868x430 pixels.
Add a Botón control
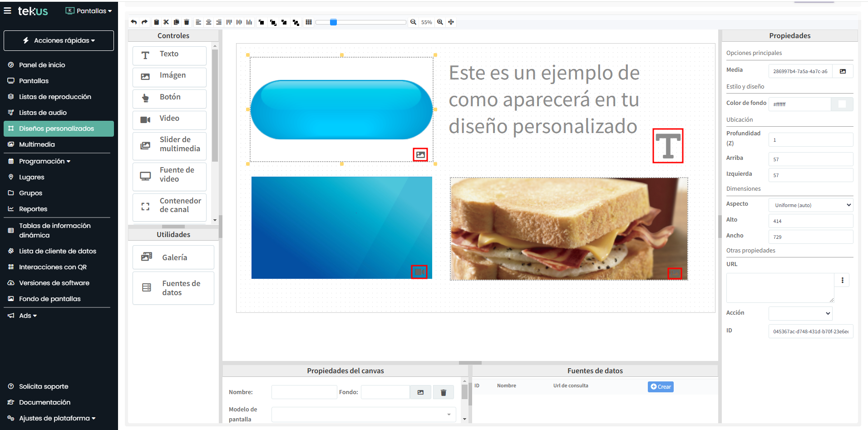coord(169,97)
